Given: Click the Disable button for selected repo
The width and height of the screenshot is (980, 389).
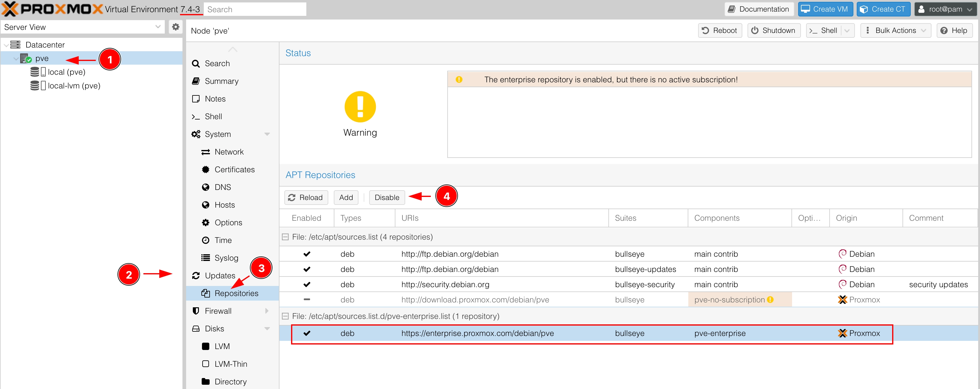Looking at the screenshot, I should click(386, 197).
